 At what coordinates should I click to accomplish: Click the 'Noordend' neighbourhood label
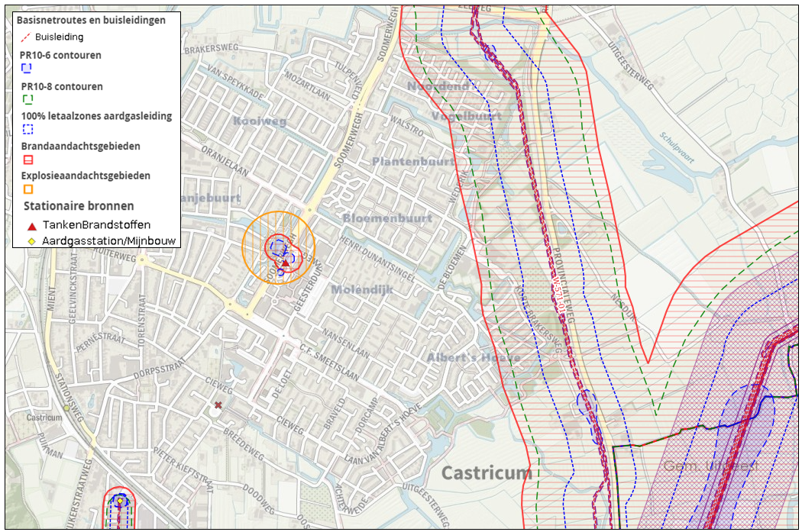pyautogui.click(x=438, y=86)
